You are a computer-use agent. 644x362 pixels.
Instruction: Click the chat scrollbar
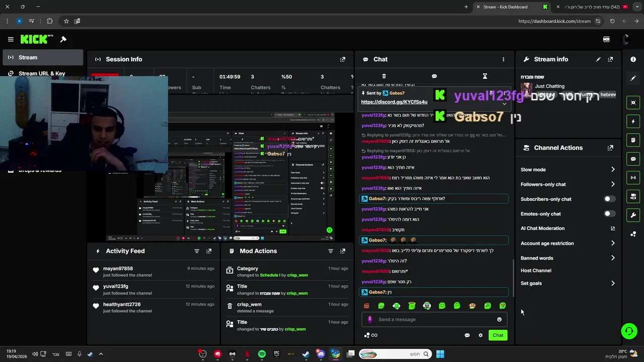point(513,278)
